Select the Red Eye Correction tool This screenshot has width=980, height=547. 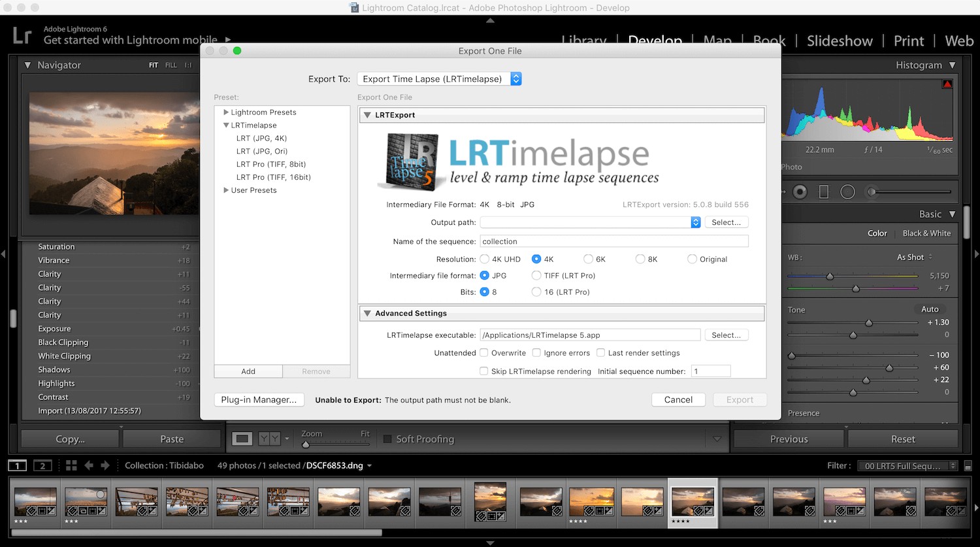pyautogui.click(x=799, y=191)
